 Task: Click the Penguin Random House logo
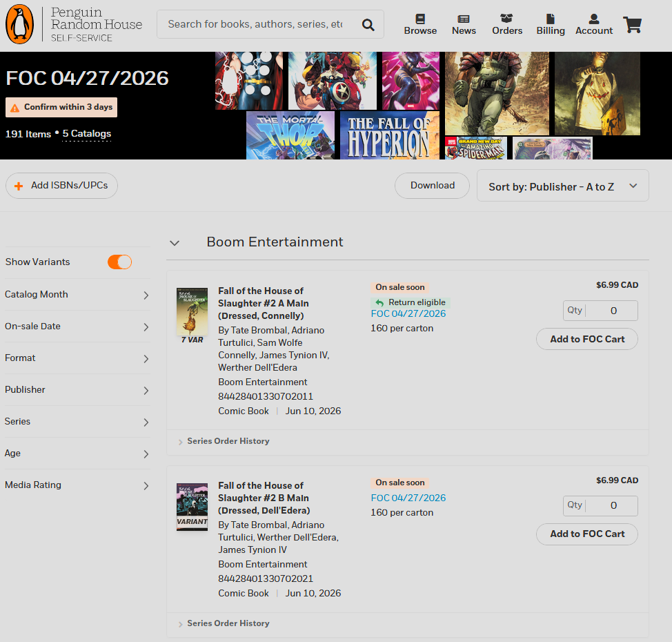pos(74,24)
